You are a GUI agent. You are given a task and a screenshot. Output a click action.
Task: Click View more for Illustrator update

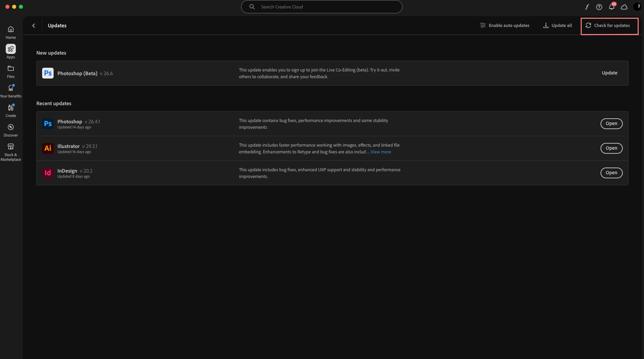coord(381,152)
